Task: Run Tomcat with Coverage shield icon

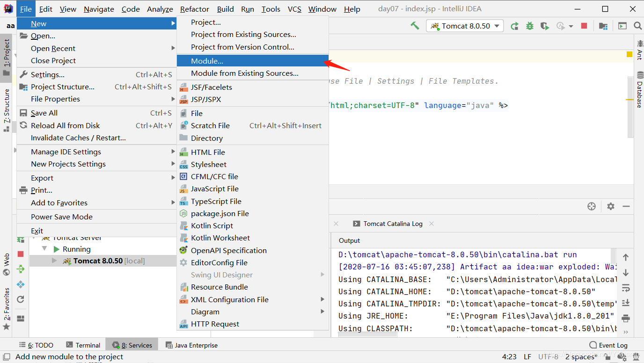Action: pos(545,26)
